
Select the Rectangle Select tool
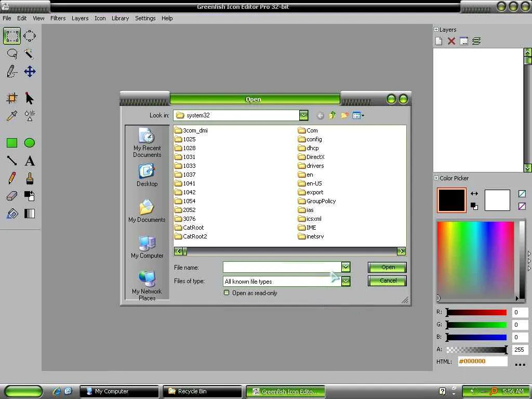12,36
